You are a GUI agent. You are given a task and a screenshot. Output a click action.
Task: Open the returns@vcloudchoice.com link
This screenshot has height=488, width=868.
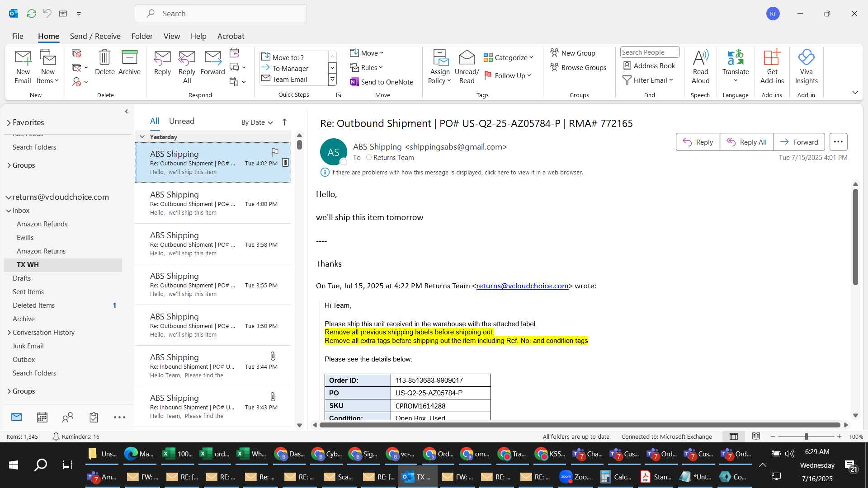[522, 286]
